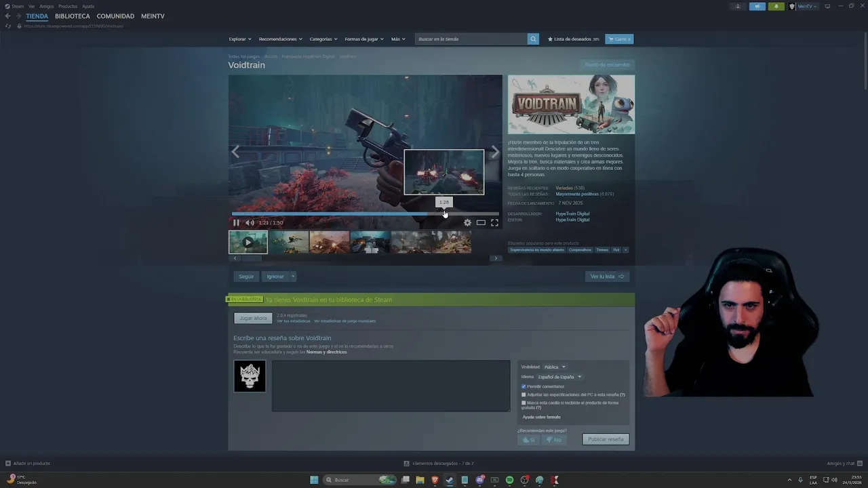This screenshot has width=868, height=488.
Task: Check received product for free box
Action: click(524, 403)
